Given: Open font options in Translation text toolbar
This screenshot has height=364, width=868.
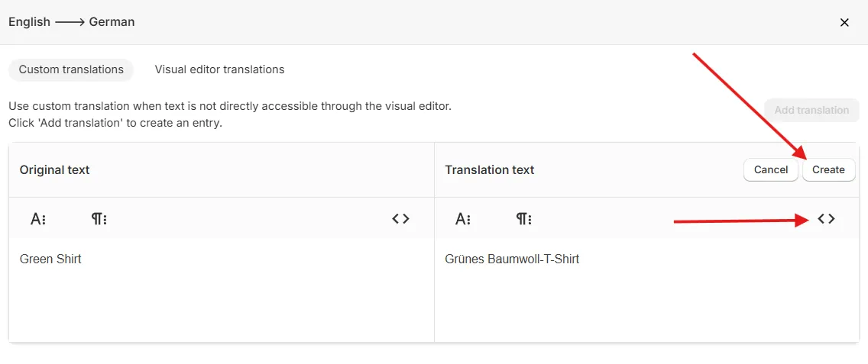Looking at the screenshot, I should [463, 219].
